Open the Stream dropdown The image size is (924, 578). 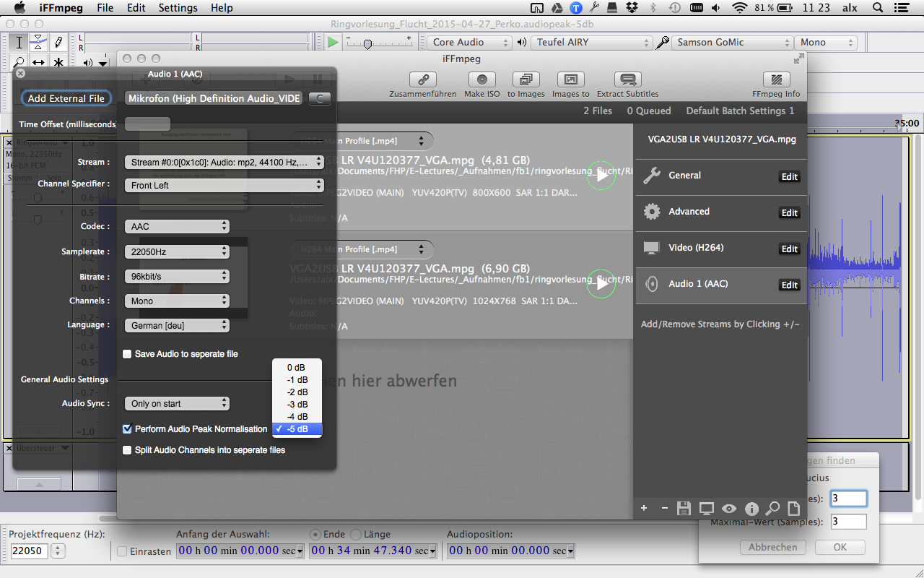pyautogui.click(x=224, y=163)
